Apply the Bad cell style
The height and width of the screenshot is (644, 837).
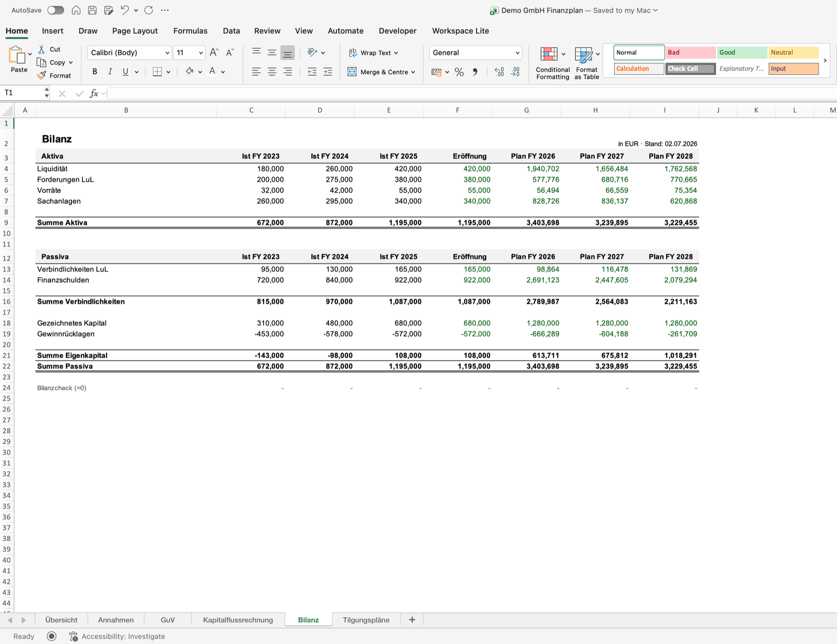(691, 53)
